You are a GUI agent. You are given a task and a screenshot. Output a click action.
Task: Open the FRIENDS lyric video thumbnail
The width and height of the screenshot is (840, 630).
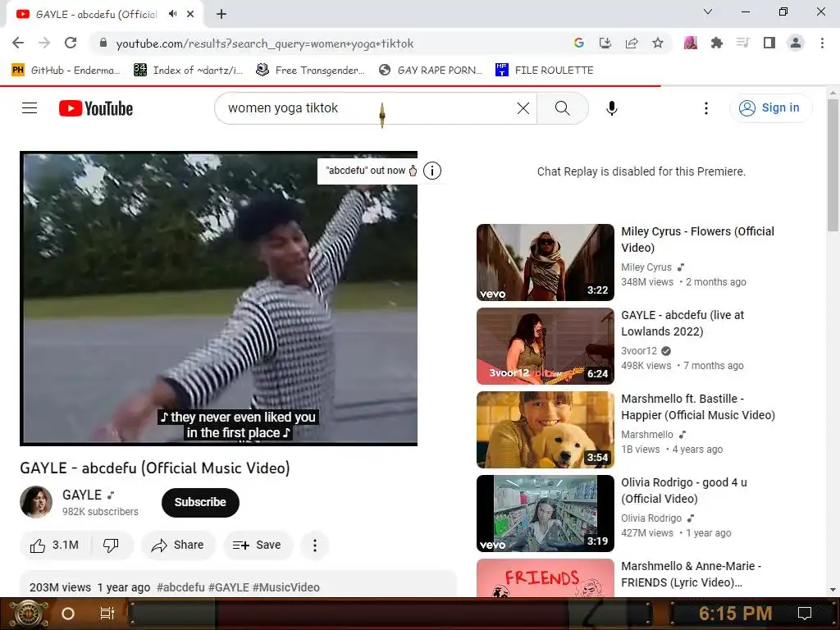click(546, 577)
